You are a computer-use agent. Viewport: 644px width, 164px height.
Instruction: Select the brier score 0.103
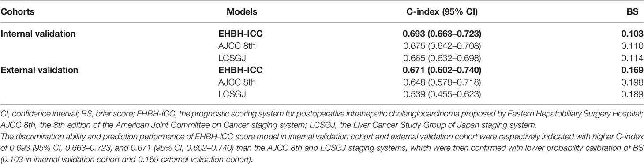coord(632,32)
